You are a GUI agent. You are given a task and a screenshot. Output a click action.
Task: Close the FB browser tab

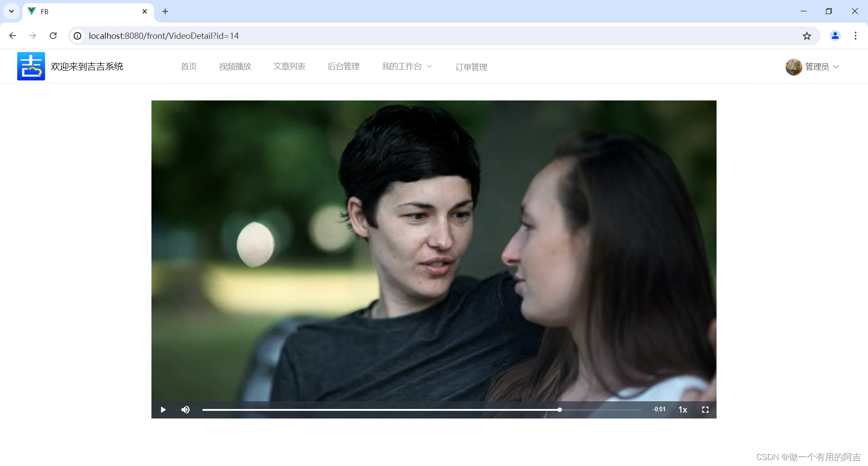[x=145, y=11]
